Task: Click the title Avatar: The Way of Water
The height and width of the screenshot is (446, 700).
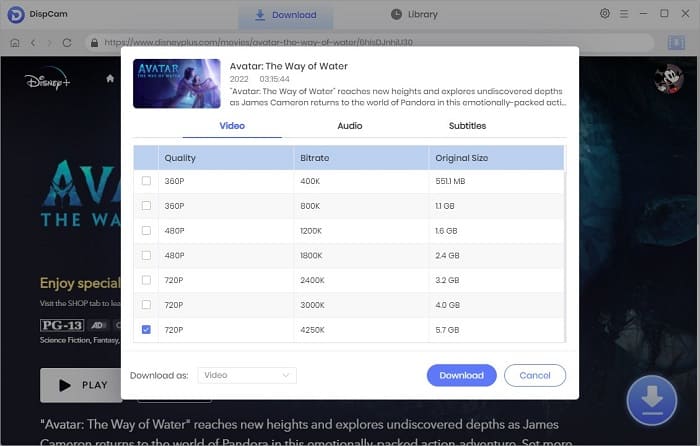Action: point(288,66)
